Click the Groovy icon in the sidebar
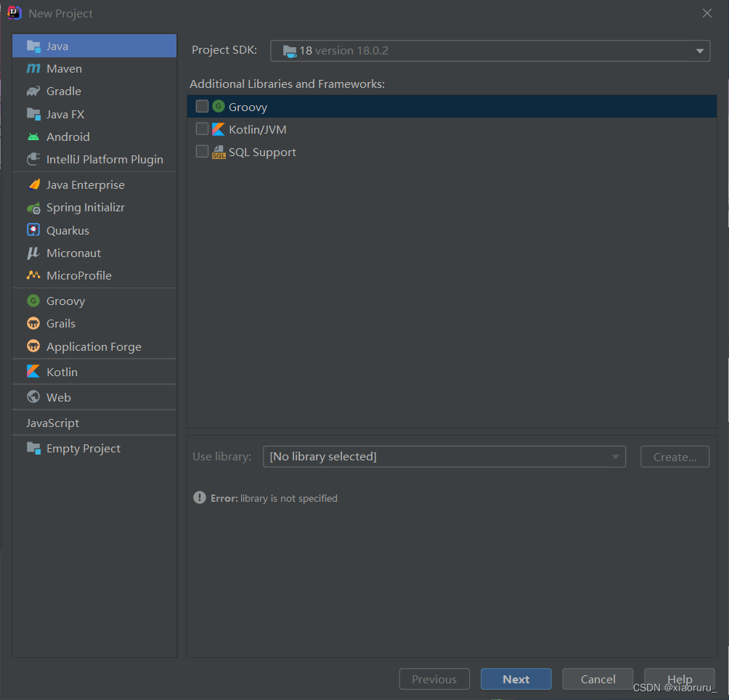729x700 pixels. (x=33, y=301)
